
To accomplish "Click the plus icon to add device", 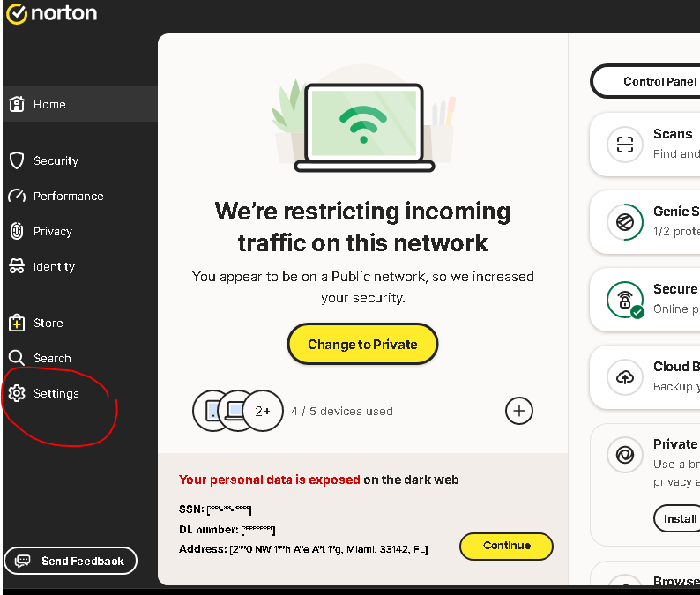I will coord(519,410).
